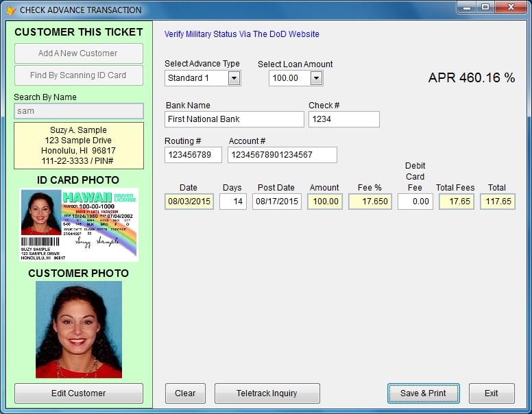This screenshot has height=414, width=532.
Task: Click the Post Date column label
Action: tap(276, 188)
